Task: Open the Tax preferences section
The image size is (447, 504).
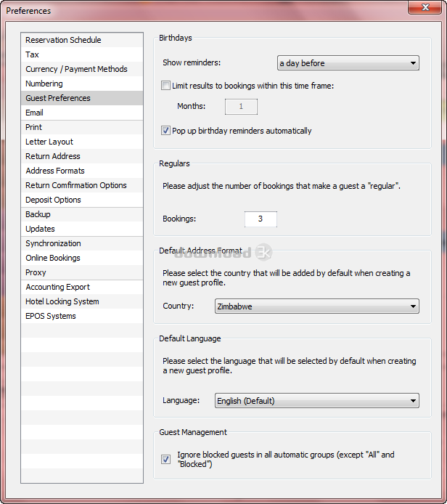Action: tap(33, 54)
